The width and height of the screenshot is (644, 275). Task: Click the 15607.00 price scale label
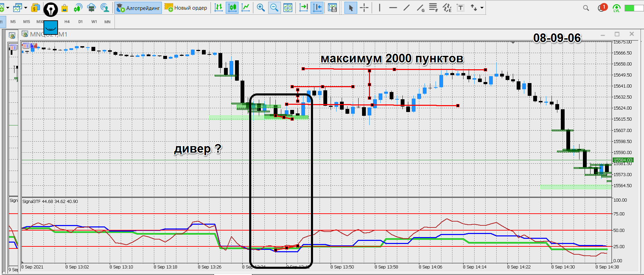[623, 131]
